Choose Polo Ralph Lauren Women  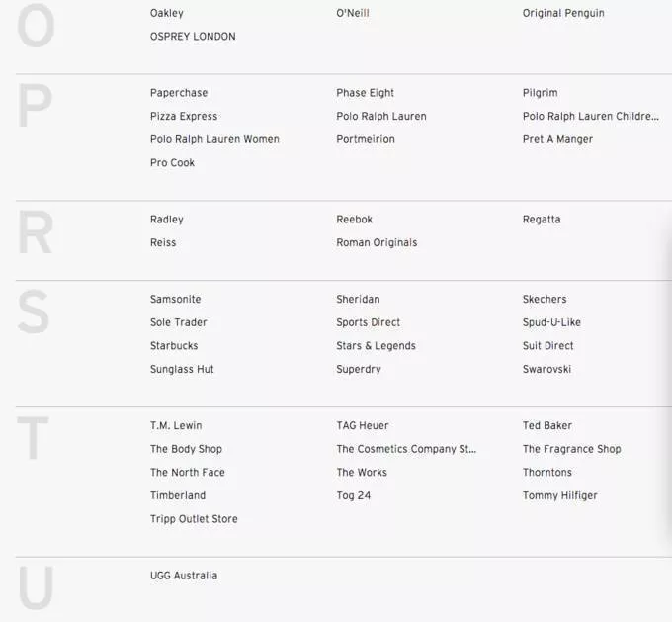tap(214, 139)
